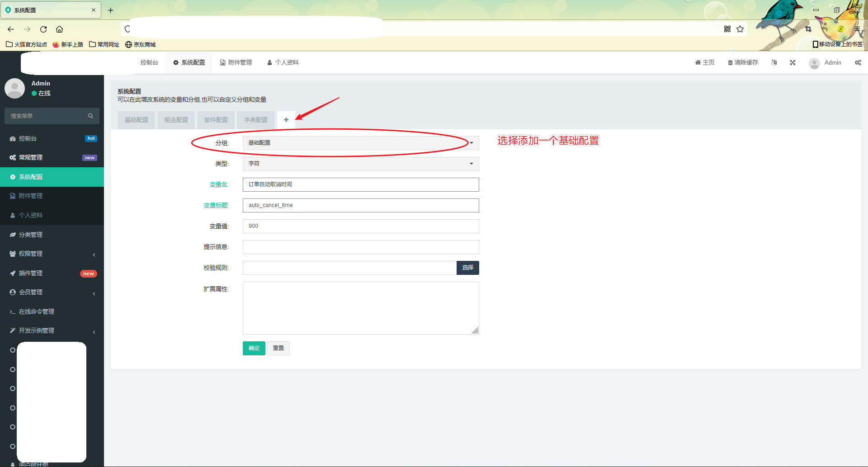
Task: Select 插件管理 from the sidebar
Action: [30, 273]
